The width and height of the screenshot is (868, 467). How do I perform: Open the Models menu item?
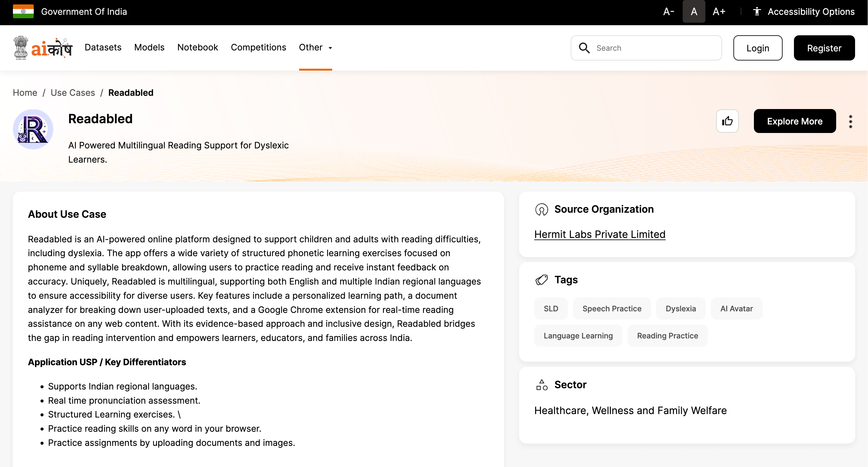click(x=149, y=48)
